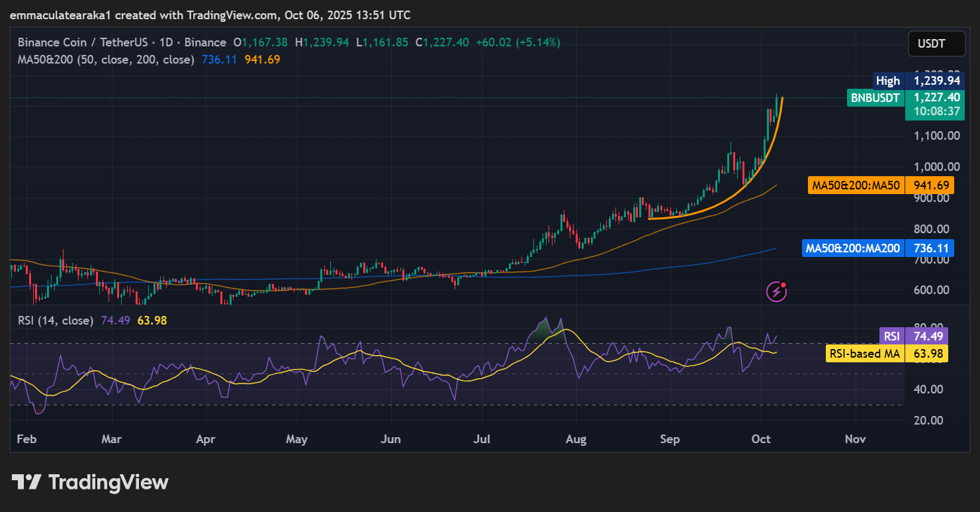Image resolution: width=980 pixels, height=512 pixels.
Task: Select the Binance Coin / TetherUS title
Action: (x=121, y=42)
